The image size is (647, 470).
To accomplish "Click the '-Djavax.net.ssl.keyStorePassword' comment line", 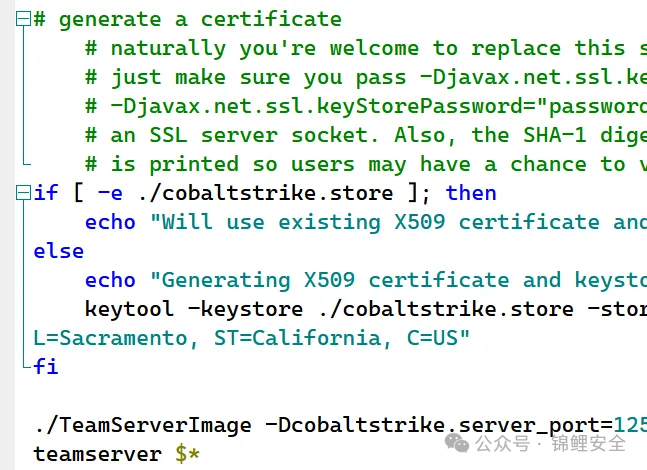I will (x=366, y=106).
